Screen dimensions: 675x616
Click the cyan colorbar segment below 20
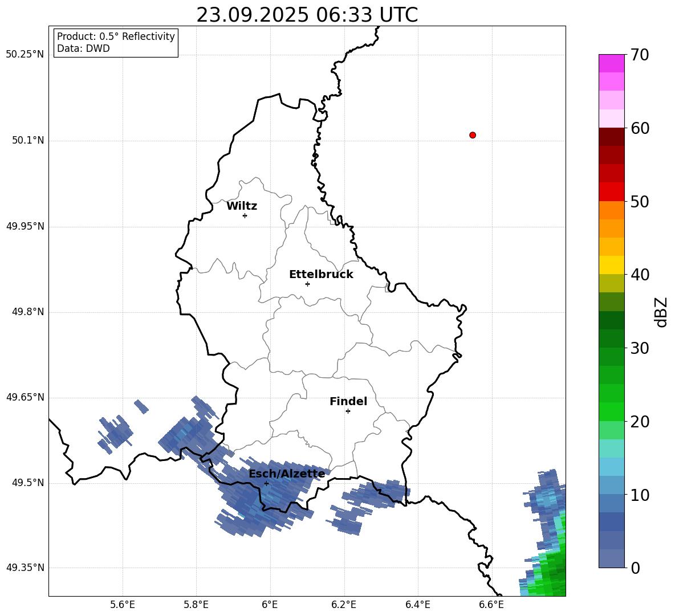(x=611, y=448)
